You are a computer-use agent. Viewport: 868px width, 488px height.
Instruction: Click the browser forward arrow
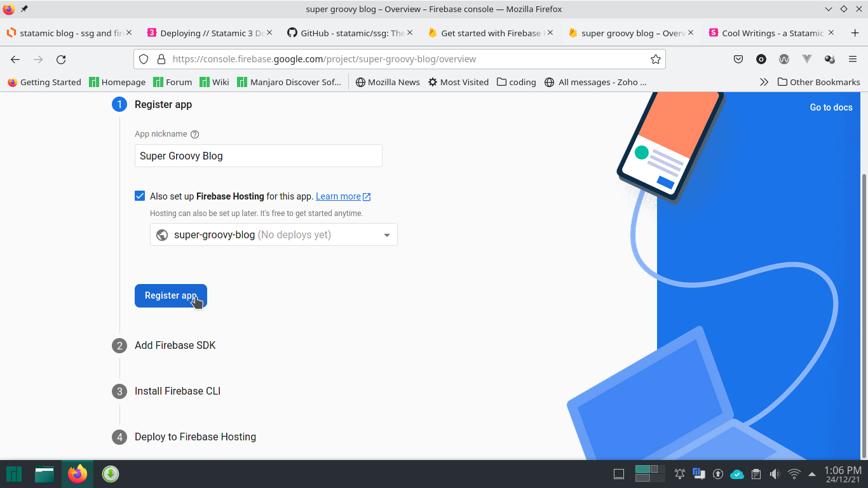pos(38,59)
